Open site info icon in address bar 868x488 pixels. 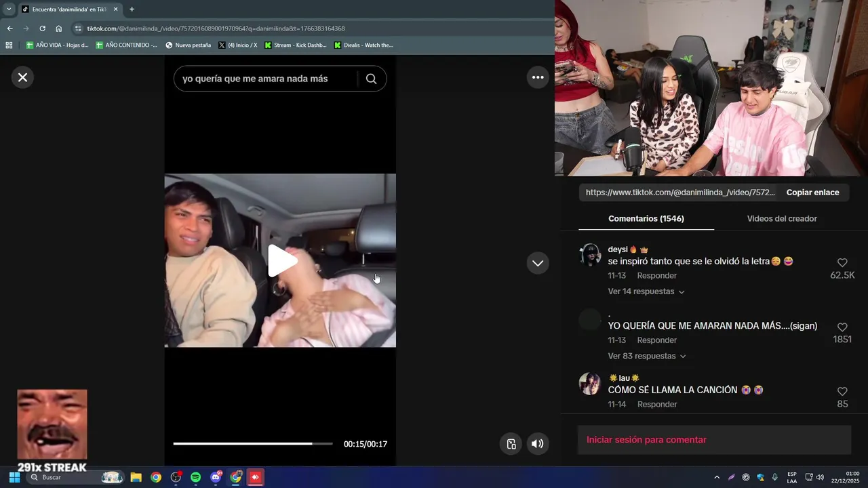[x=78, y=28]
